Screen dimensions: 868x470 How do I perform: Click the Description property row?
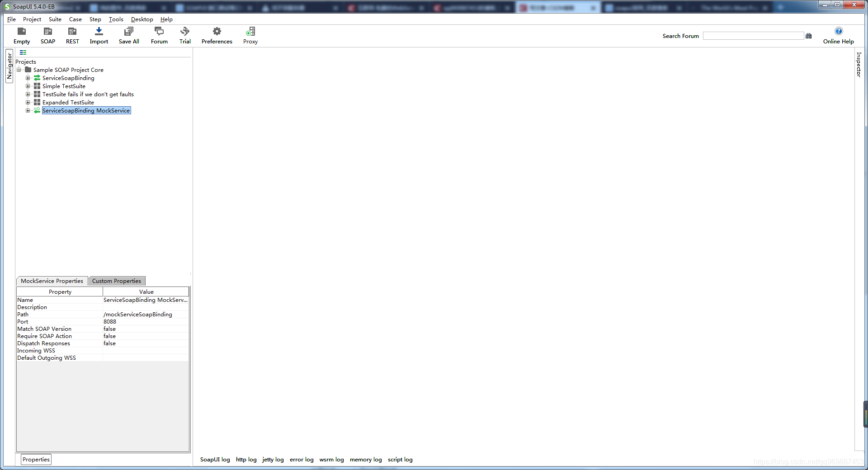point(103,307)
